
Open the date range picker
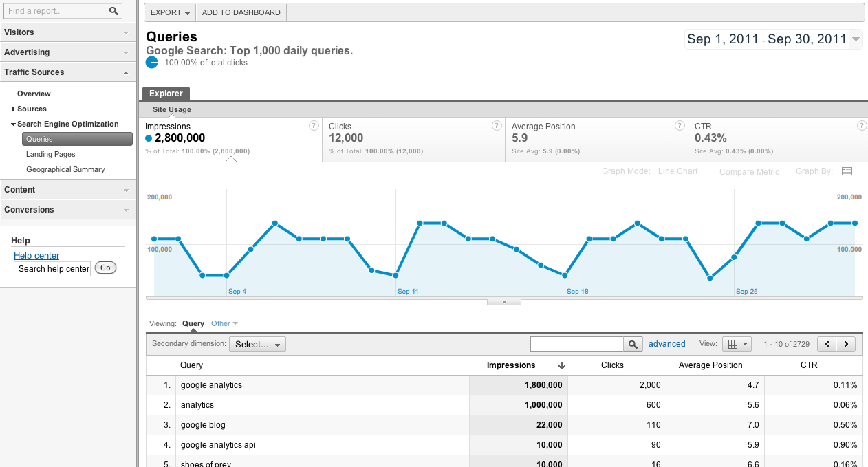(x=773, y=39)
